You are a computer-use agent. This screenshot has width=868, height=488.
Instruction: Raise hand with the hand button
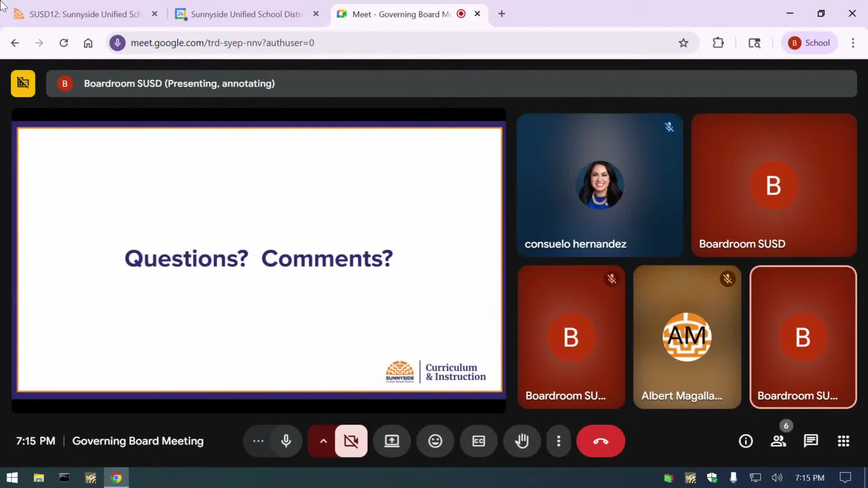522,441
